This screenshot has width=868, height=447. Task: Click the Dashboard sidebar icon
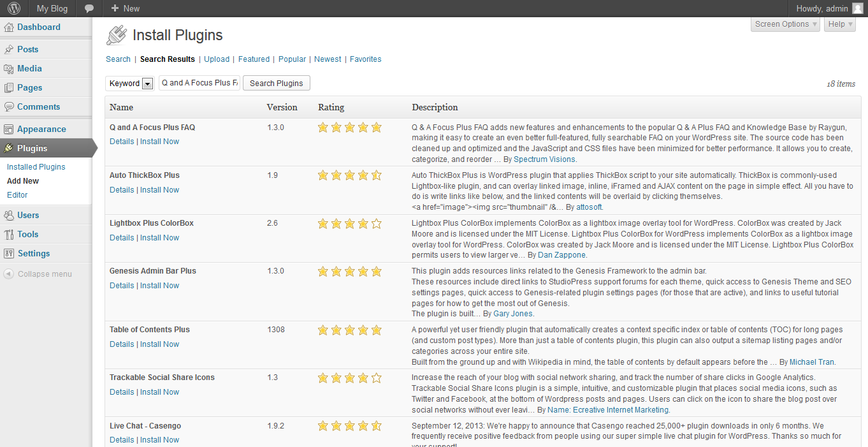[x=9, y=27]
